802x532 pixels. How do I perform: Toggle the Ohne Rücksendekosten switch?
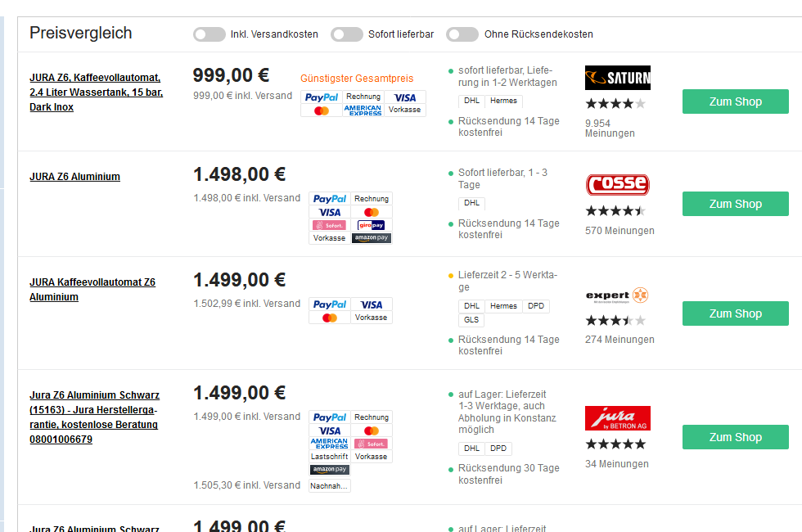coord(462,34)
